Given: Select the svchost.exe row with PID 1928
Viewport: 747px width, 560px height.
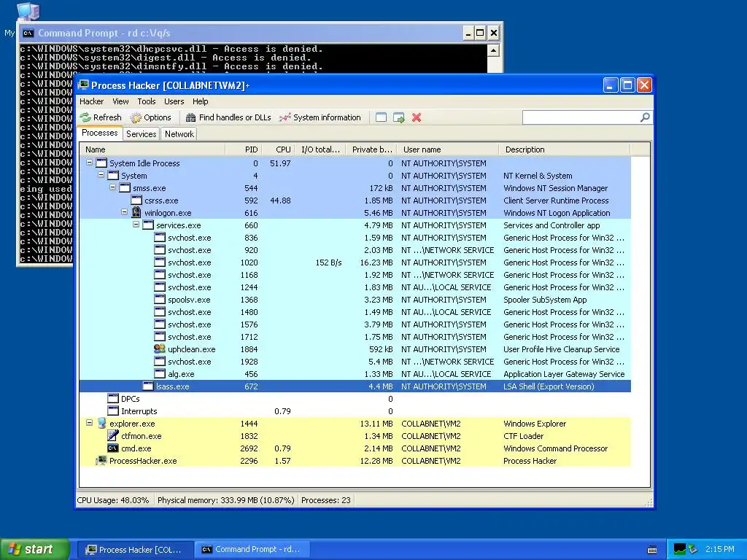Looking at the screenshot, I should coord(355,362).
